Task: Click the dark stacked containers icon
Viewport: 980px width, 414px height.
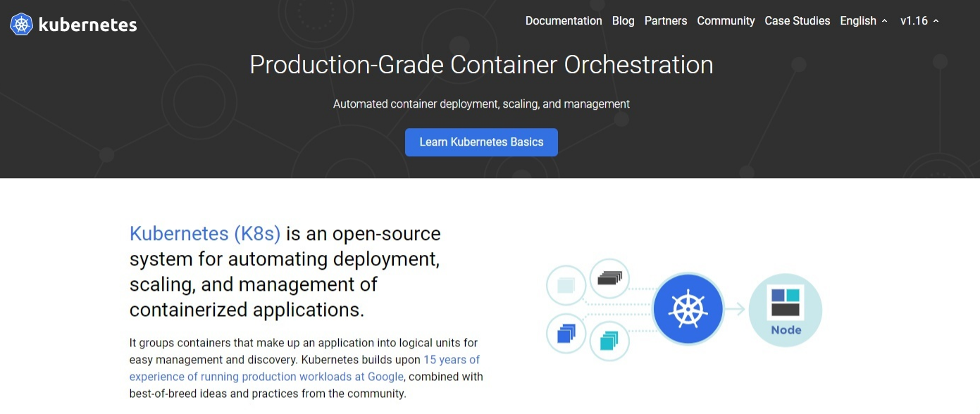Action: 609,279
